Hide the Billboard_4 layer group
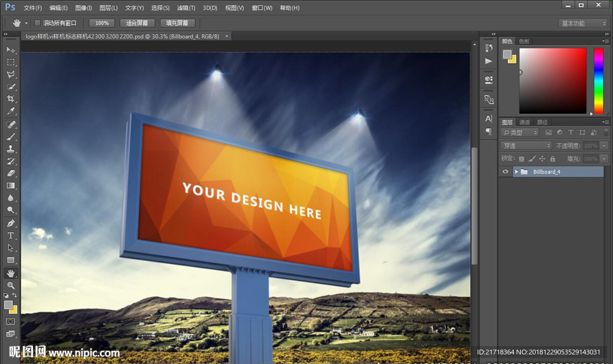 pyautogui.click(x=506, y=172)
